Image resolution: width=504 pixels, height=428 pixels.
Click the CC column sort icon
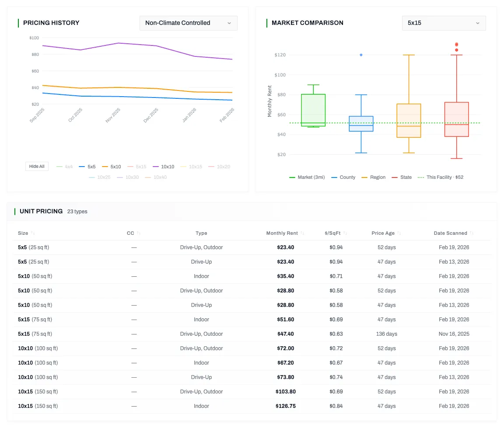coord(139,233)
